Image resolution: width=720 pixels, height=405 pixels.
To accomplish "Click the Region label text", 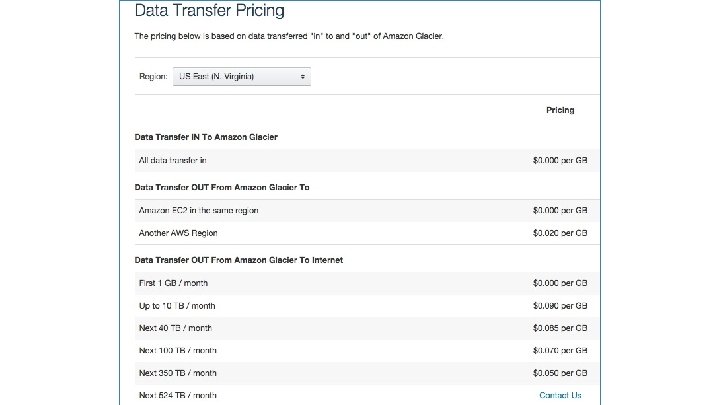I will (x=153, y=76).
